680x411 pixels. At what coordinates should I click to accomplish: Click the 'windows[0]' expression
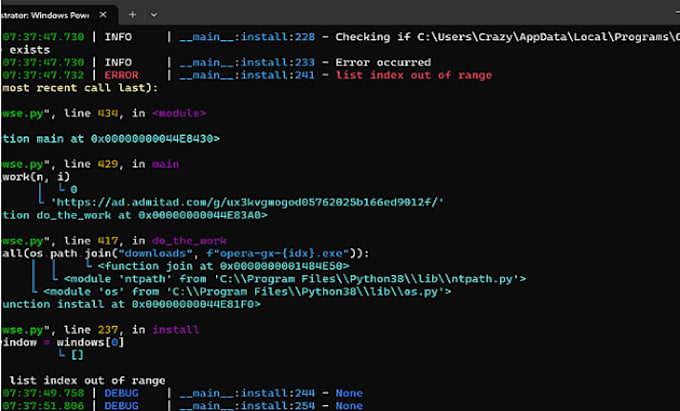click(x=90, y=342)
